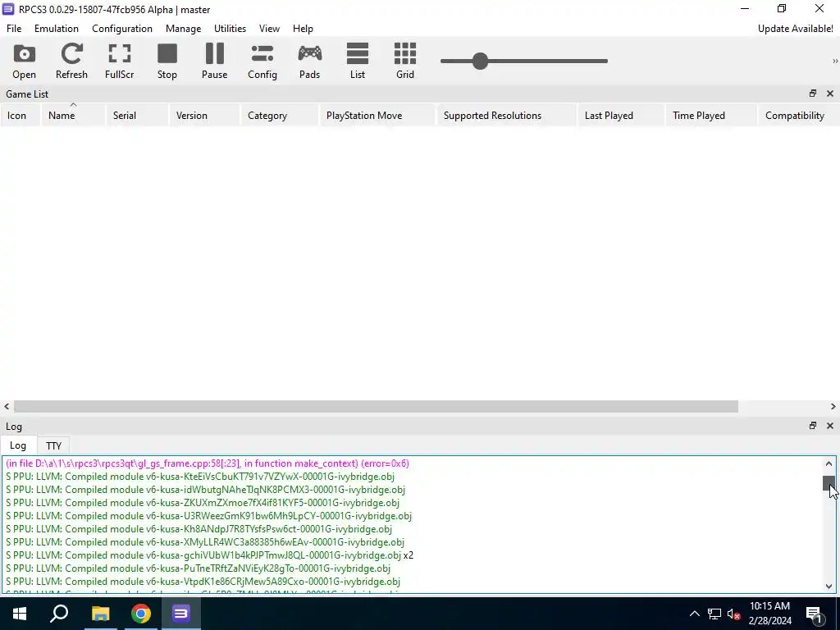Open the Config settings
The image size is (840, 630).
point(262,61)
